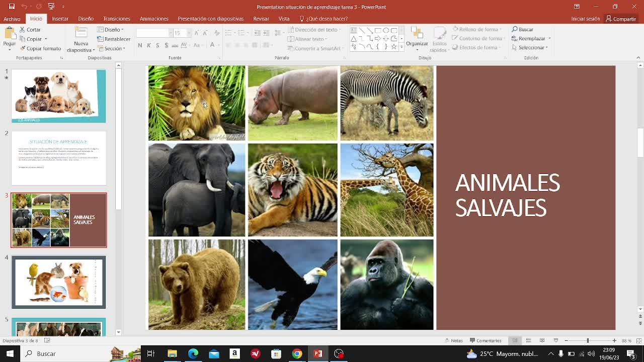The height and width of the screenshot is (362, 644).
Task: Enable reading view mode
Action: (x=542, y=340)
